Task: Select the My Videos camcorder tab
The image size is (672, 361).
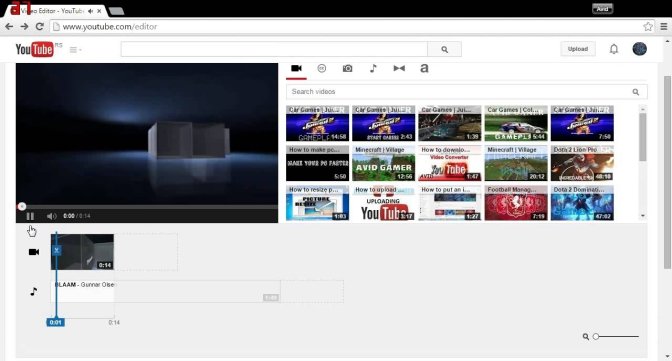Action: coord(296,68)
